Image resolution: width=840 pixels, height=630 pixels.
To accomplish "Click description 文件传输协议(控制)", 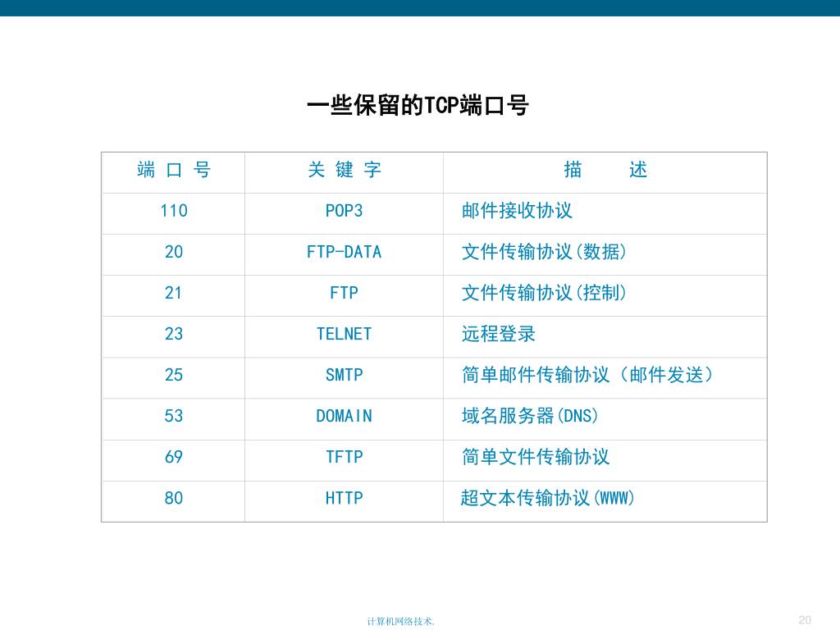I will 544,293.
